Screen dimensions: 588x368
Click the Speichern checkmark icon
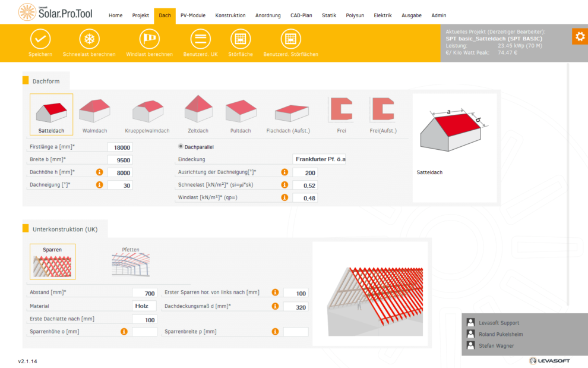40,40
